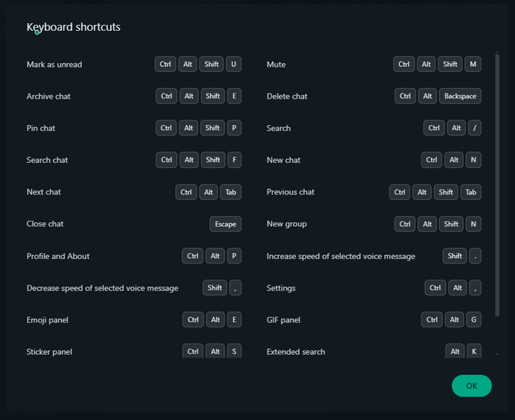
Task: Click the Emoji panel shortcut label
Action: click(48, 320)
